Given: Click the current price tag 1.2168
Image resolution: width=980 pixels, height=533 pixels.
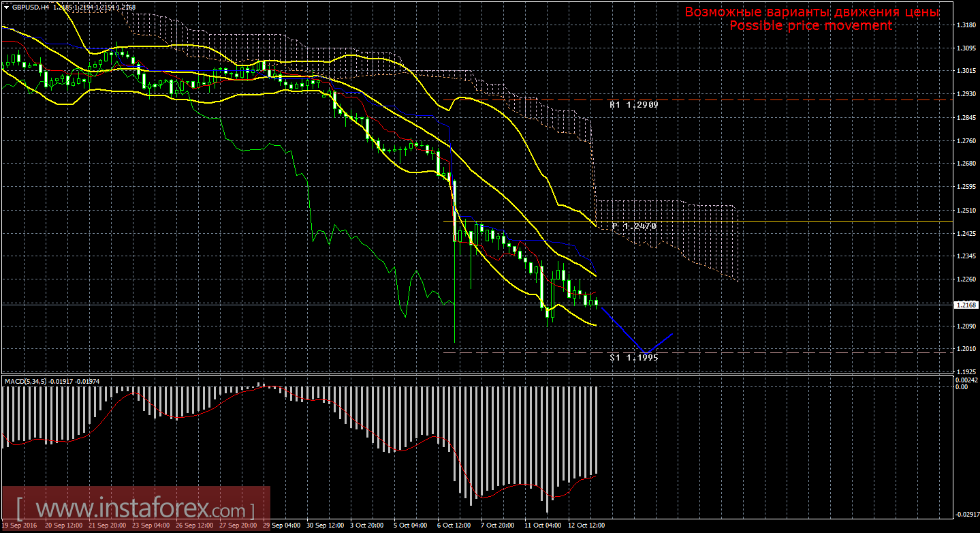Looking at the screenshot, I should tap(966, 305).
